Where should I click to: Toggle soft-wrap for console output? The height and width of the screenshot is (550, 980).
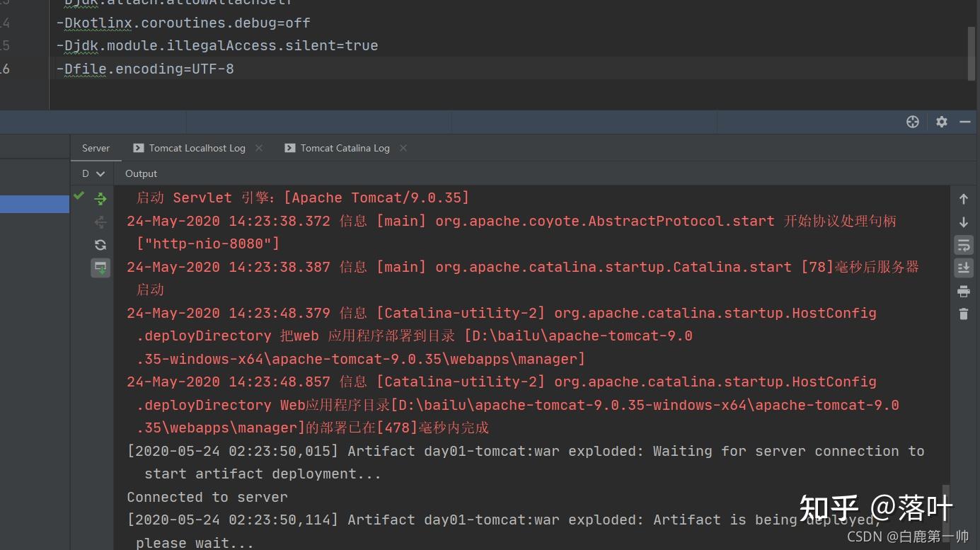[x=963, y=244]
